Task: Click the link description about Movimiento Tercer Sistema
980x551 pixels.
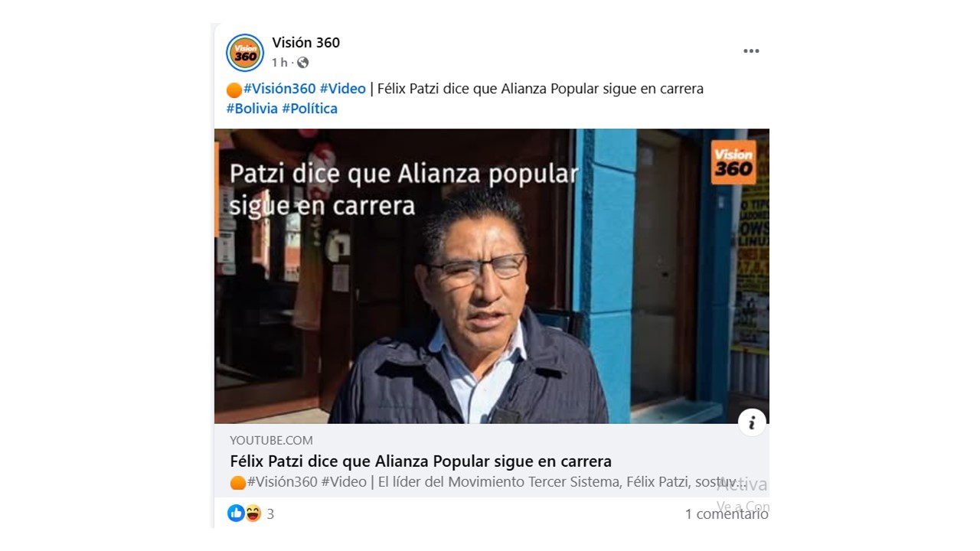Action: [x=488, y=482]
